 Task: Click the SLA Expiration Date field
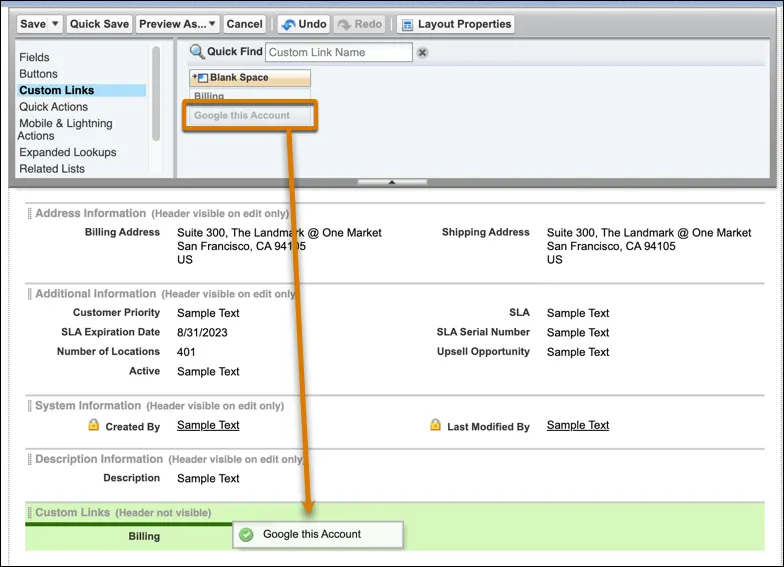tap(110, 332)
